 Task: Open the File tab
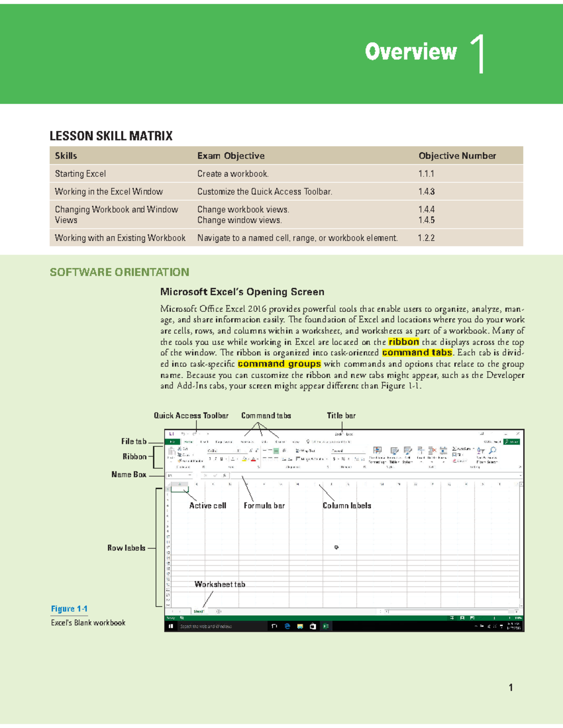[x=172, y=441]
